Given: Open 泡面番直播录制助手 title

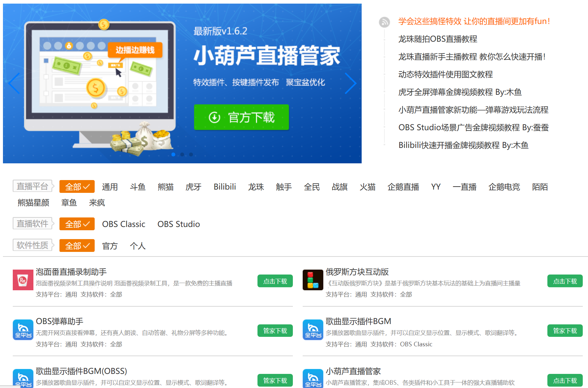Looking at the screenshot, I should [71, 272].
